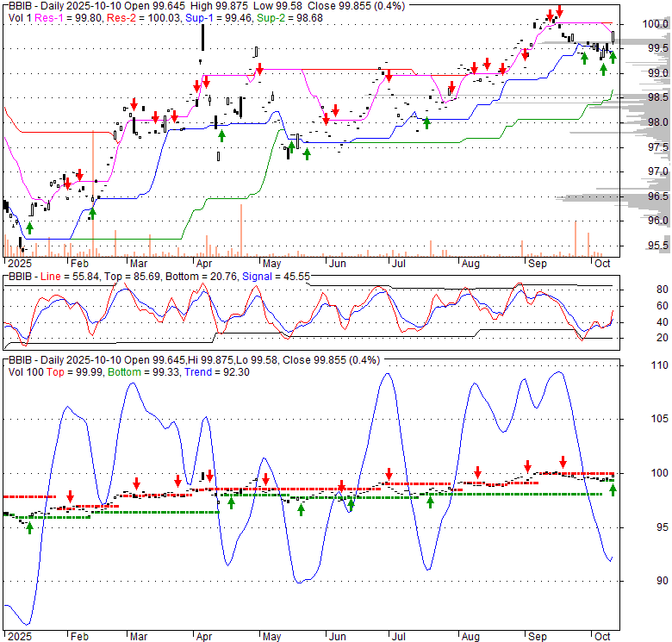
Task: Click the green up arrow in October on bottom trend panel
Action: pos(613,489)
